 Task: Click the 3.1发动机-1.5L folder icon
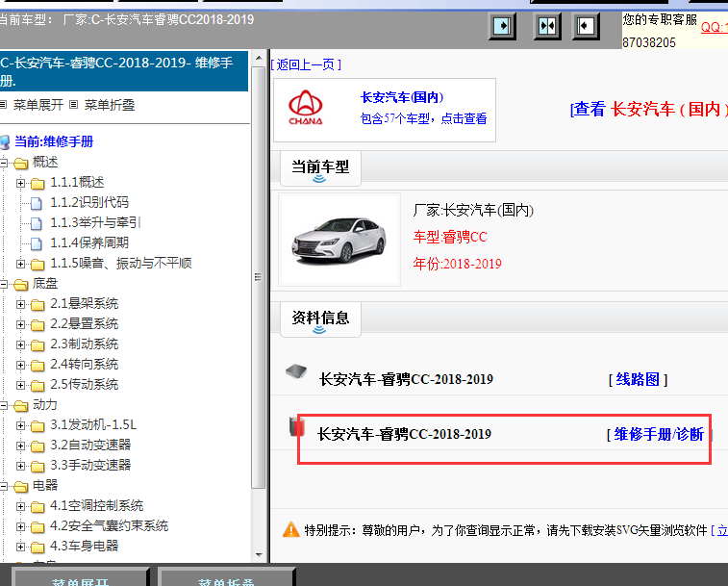(x=38, y=425)
